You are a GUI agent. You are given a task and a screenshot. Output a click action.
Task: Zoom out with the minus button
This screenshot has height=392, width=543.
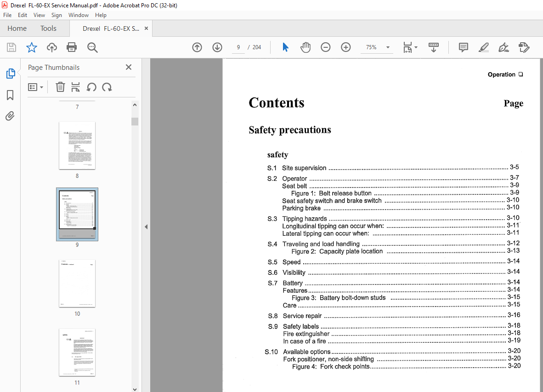(326, 47)
